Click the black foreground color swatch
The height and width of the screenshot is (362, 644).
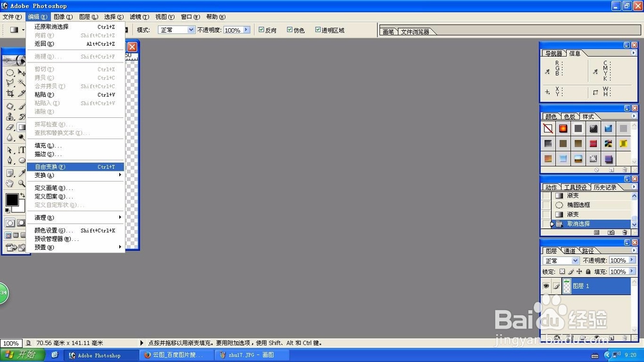click(11, 199)
